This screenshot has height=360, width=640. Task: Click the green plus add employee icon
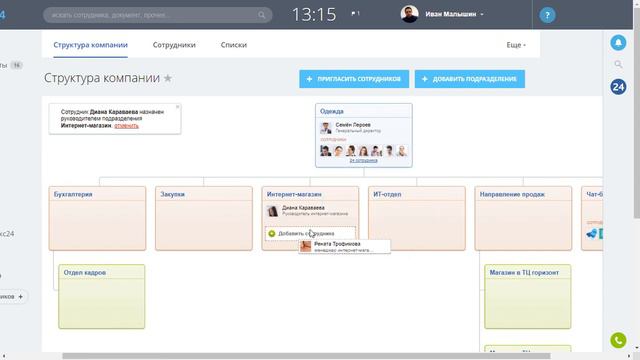click(272, 233)
